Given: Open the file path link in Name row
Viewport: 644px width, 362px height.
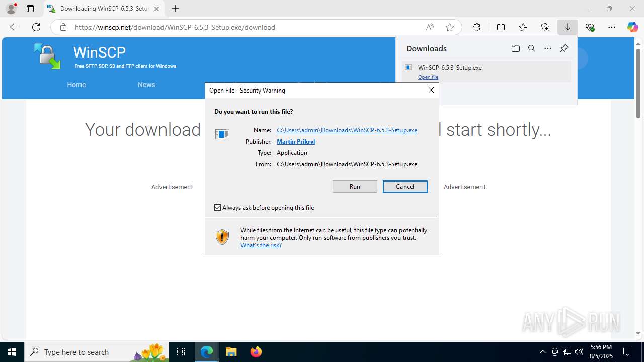Looking at the screenshot, I should coord(347,130).
